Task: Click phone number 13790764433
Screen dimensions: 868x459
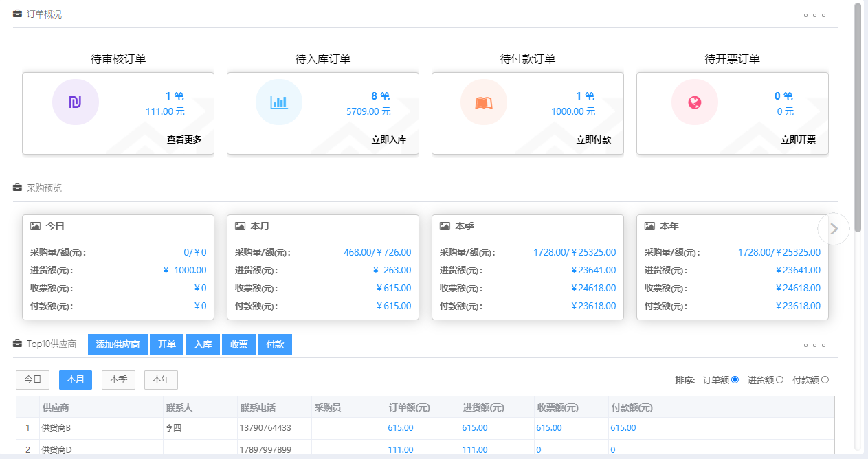Action: coord(265,428)
